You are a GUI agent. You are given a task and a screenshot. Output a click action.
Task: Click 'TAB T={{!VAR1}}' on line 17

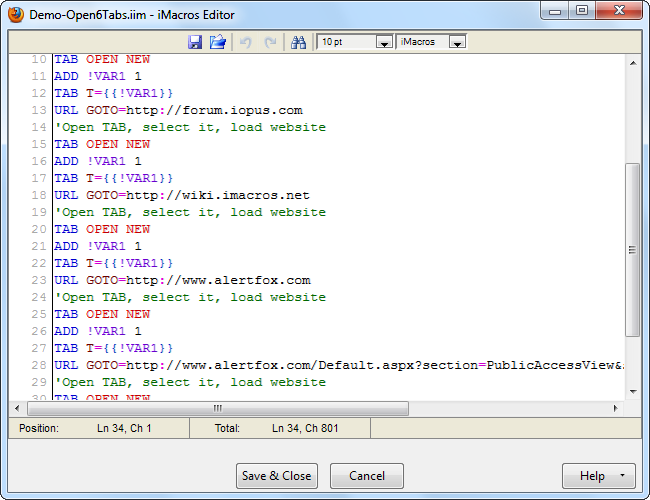coord(114,178)
